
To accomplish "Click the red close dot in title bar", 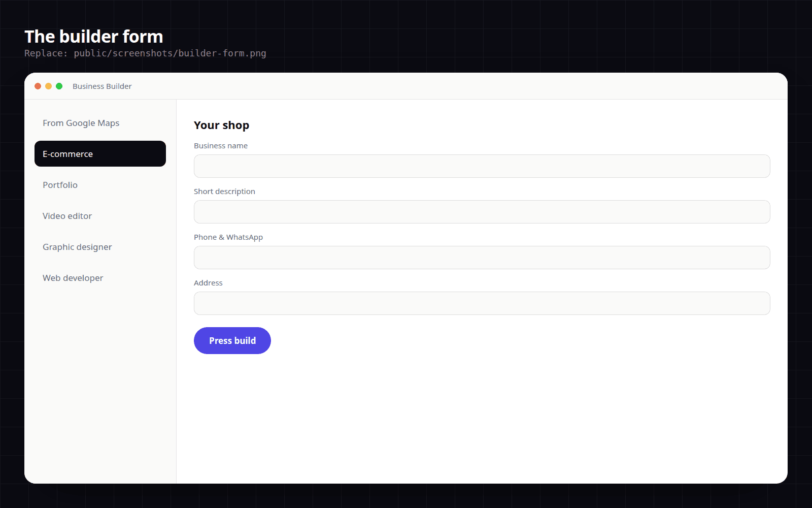I will pos(38,86).
